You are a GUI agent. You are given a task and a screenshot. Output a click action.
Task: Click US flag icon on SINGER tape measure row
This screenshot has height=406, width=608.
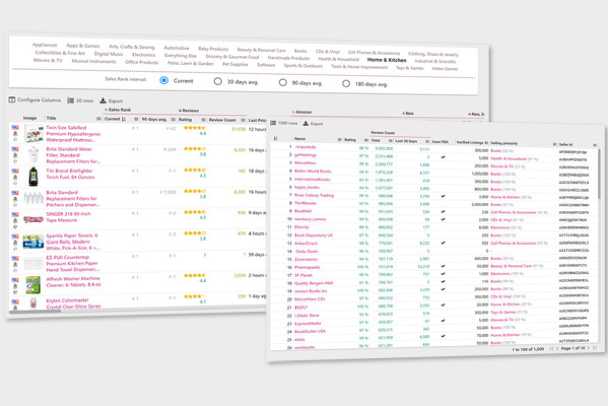pos(15,214)
